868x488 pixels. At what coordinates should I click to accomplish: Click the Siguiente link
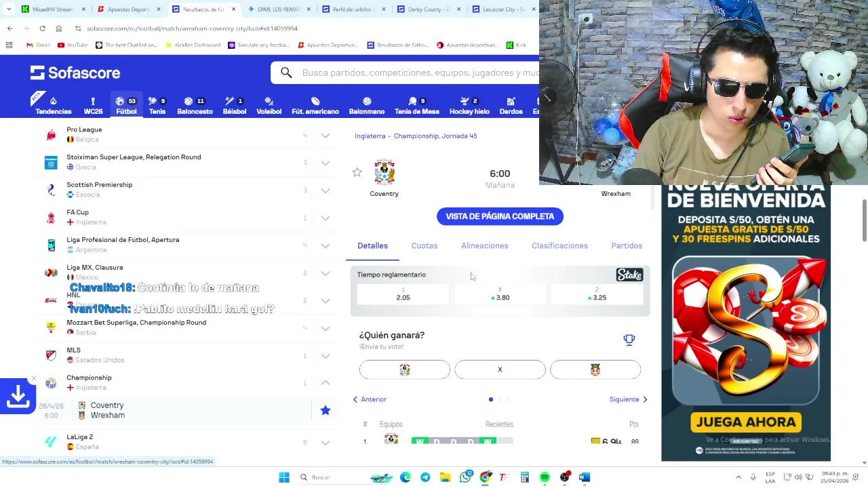pyautogui.click(x=629, y=399)
